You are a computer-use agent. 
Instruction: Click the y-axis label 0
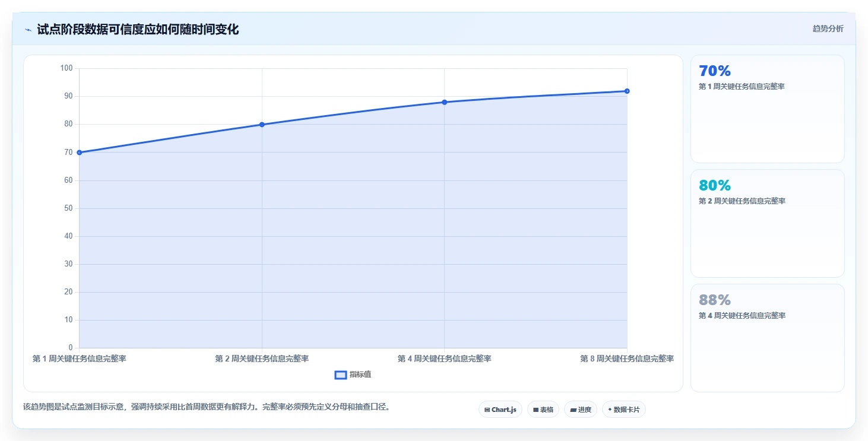[x=71, y=348]
